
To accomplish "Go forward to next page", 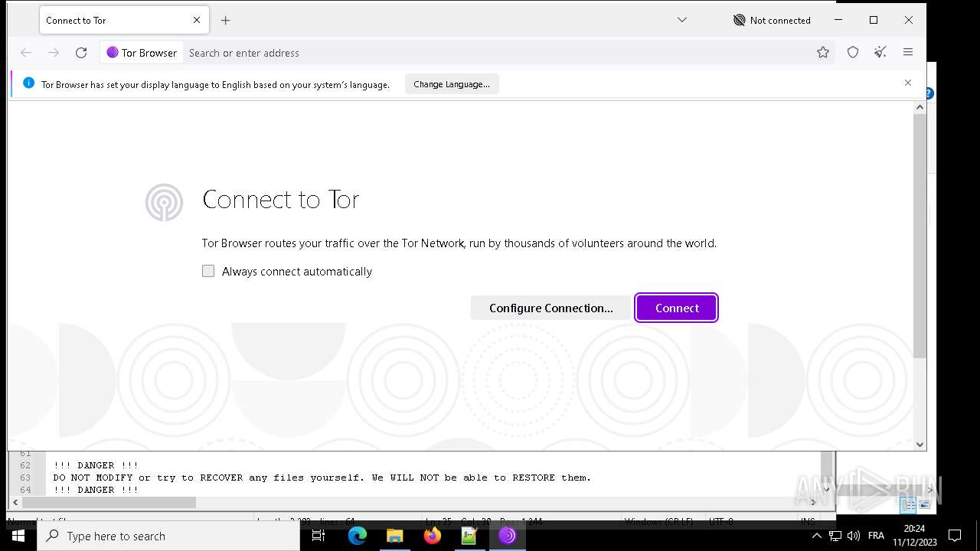I will click(54, 53).
